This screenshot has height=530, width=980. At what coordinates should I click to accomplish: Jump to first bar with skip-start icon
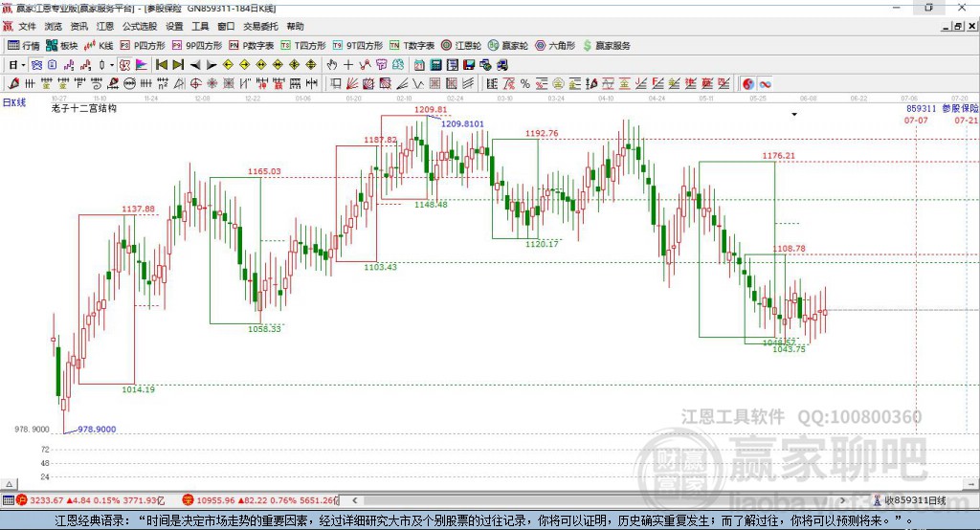coord(161,65)
